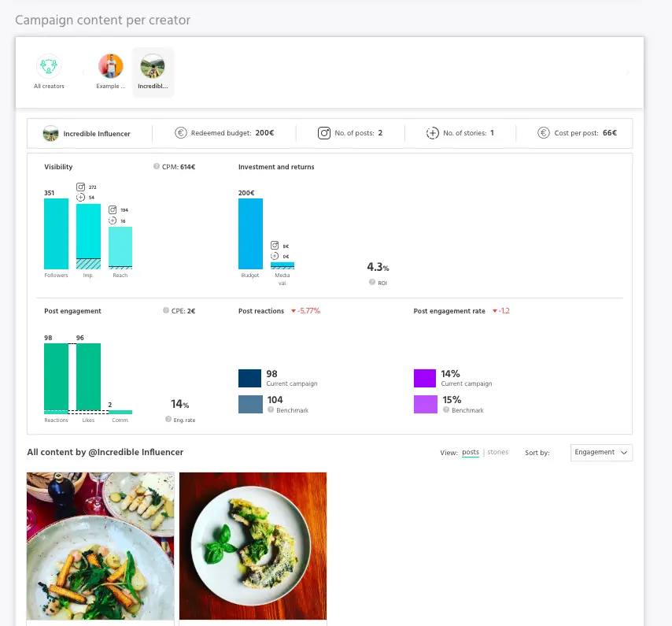672x626 pixels.
Task: Click the stories icon beside No. of stories
Action: 432,133
